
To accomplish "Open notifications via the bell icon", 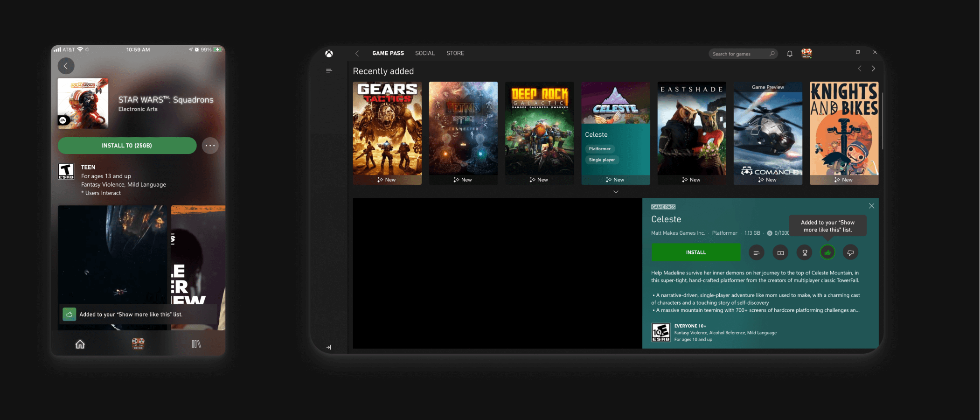I will tap(789, 53).
